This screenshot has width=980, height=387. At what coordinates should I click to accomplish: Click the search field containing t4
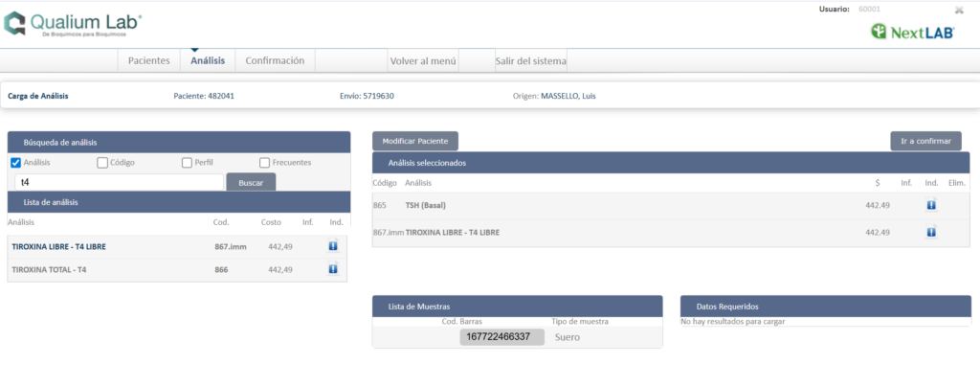[x=117, y=182]
